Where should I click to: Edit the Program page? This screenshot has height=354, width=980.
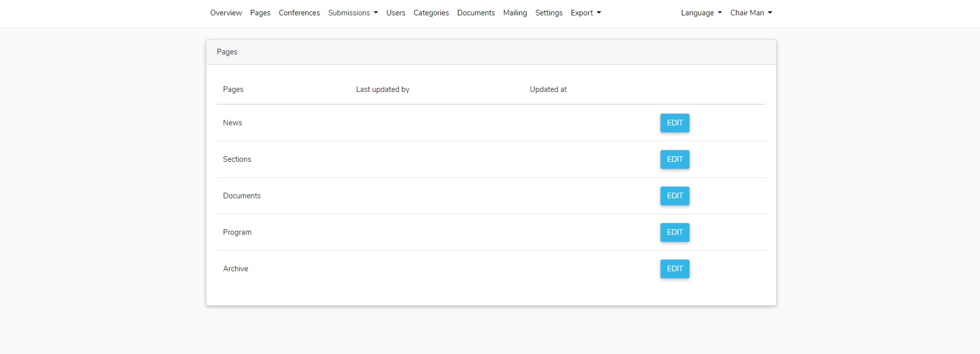[x=675, y=232]
